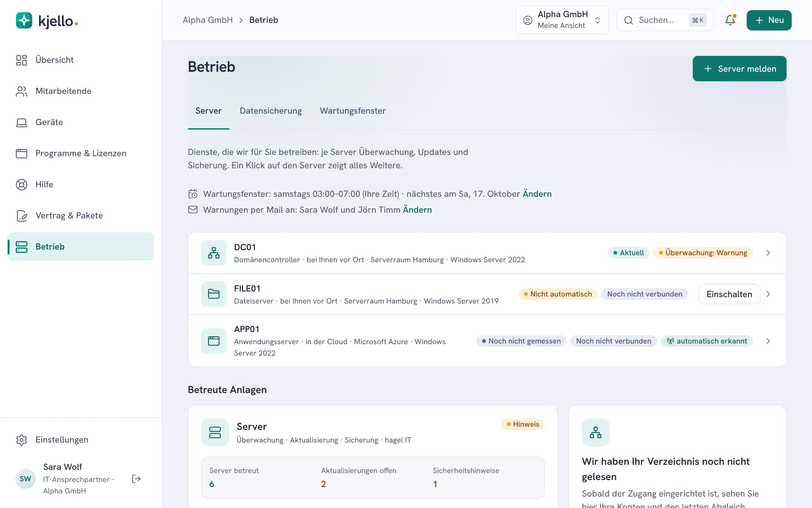Click the Aktuell status badge on DC01
The height and width of the screenshot is (508, 812).
point(628,253)
